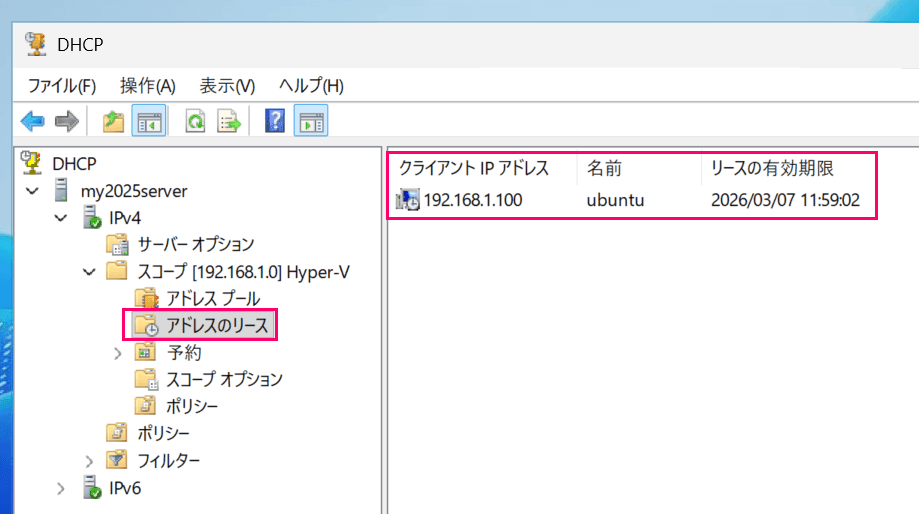Image resolution: width=919 pixels, height=514 pixels.
Task: Expand the フィルター node
Action: 89,461
